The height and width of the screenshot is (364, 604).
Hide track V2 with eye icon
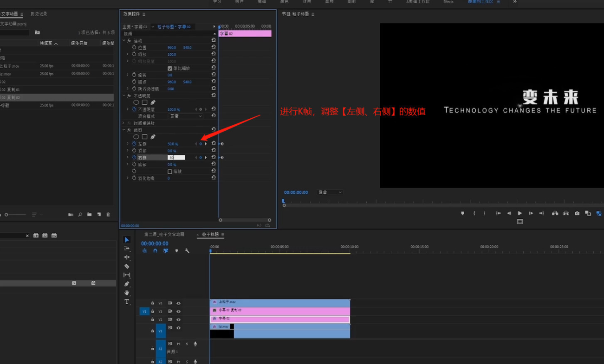click(x=178, y=319)
